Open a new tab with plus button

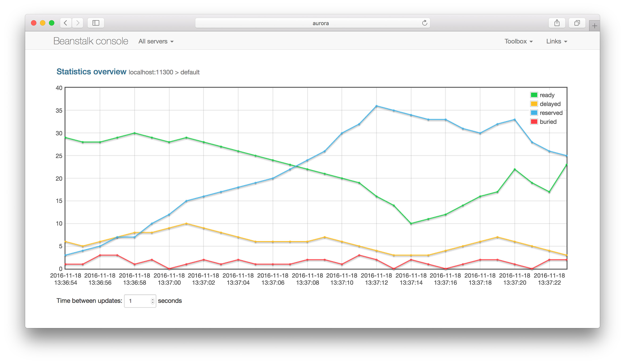tap(594, 26)
